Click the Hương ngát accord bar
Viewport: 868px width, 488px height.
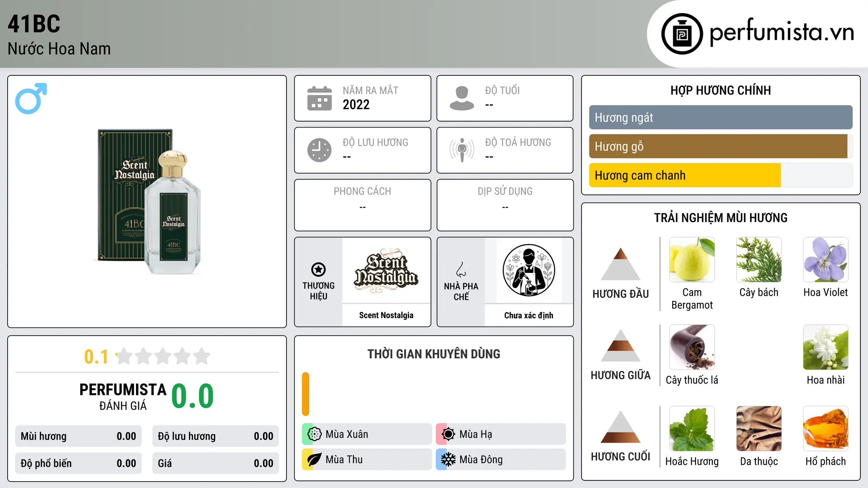(721, 117)
